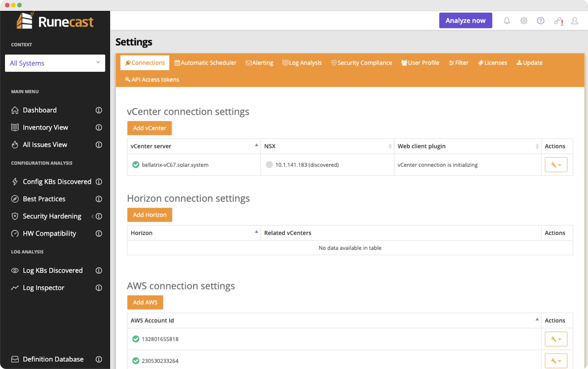Image resolution: width=588 pixels, height=369 pixels.
Task: Click green status check for bellatrix-vC67.solar.system
Action: click(x=136, y=165)
